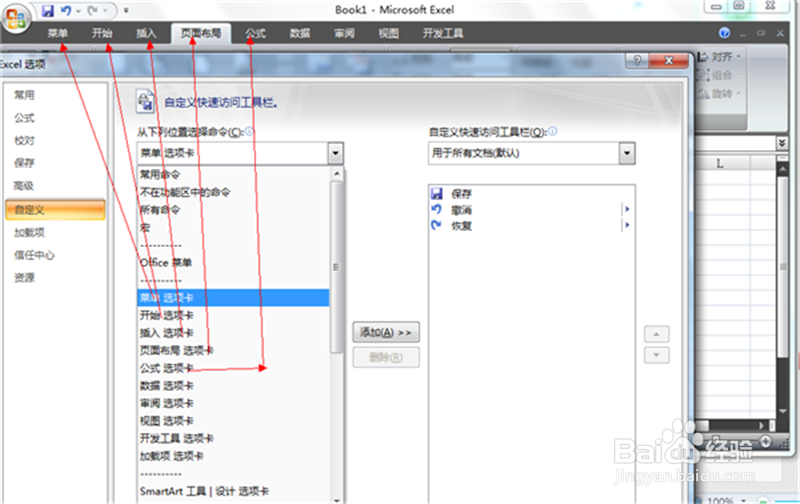
Task: Open the 数据 ribbon tab
Action: click(x=299, y=34)
